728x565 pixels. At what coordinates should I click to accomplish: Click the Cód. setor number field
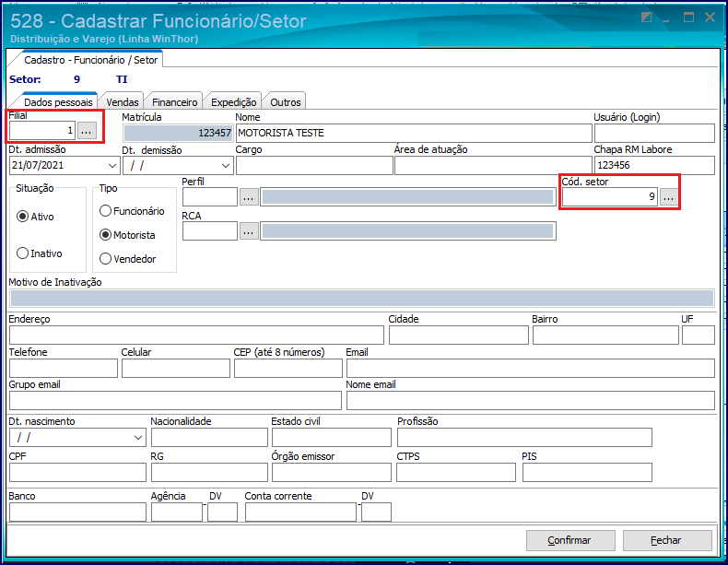pyautogui.click(x=610, y=197)
